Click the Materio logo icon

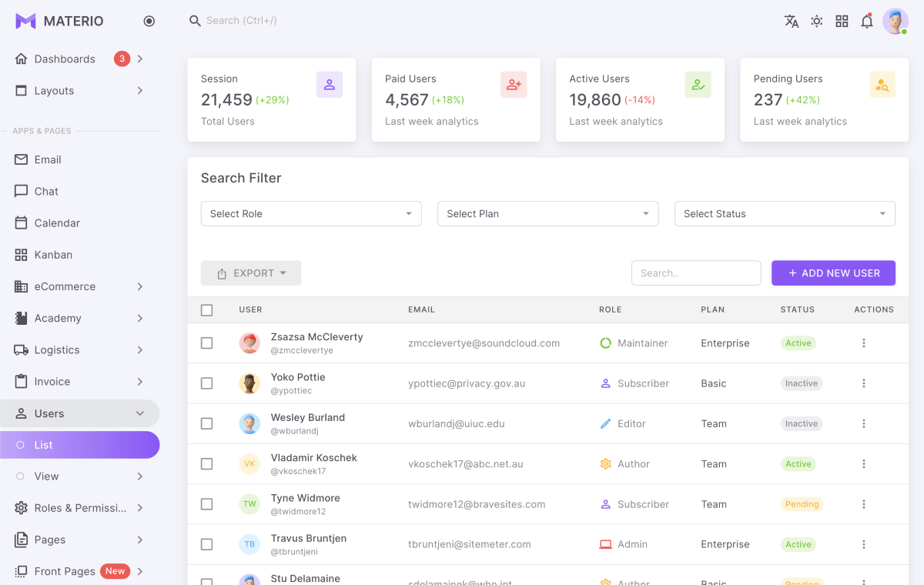[25, 22]
